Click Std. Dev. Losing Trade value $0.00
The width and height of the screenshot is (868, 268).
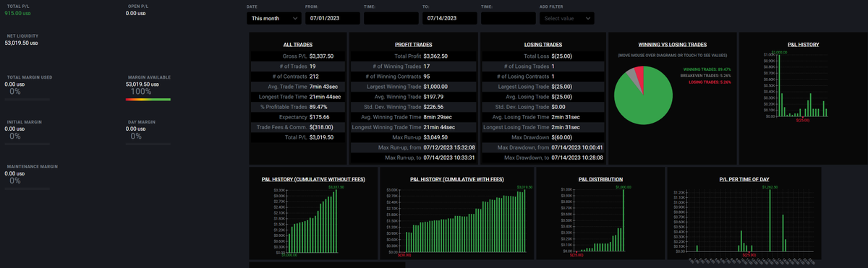[559, 106]
